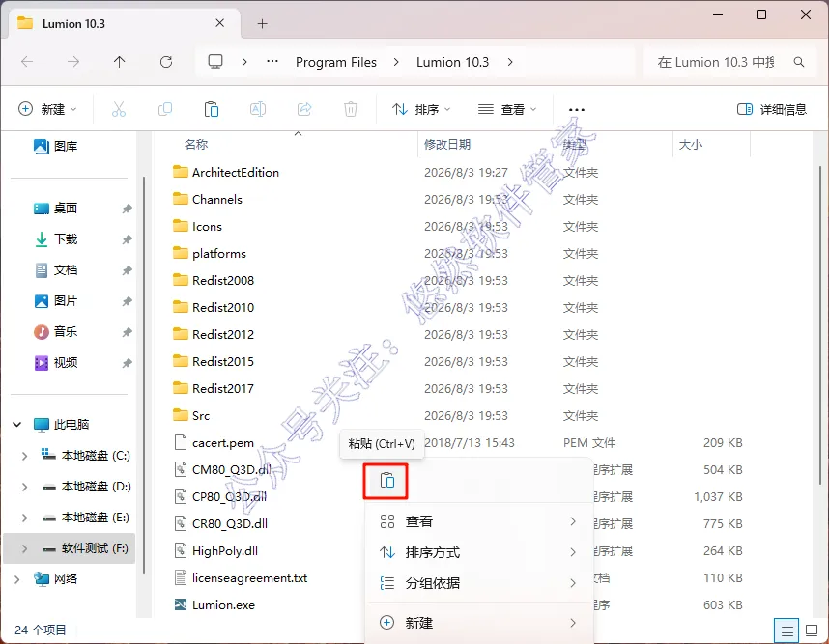Click the rename icon in the toolbar
This screenshot has height=644, width=829.
coord(258,109)
